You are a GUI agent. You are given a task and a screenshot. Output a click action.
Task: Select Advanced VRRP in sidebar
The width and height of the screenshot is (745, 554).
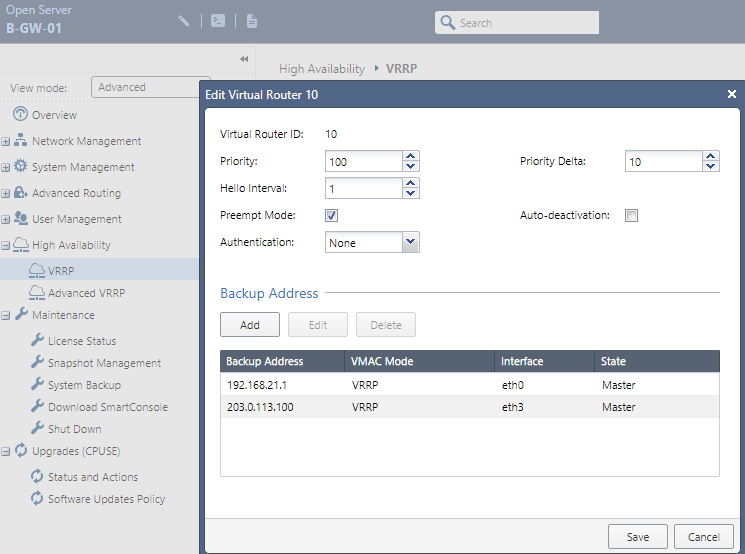(x=86, y=293)
